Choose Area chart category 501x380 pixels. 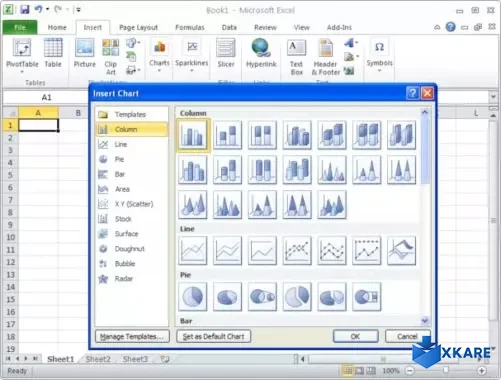(x=132, y=189)
